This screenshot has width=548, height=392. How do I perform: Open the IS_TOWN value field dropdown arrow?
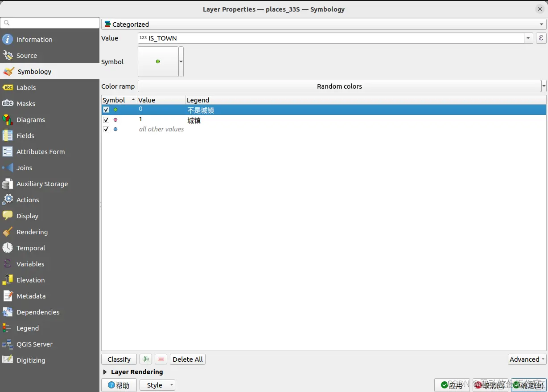pos(529,38)
